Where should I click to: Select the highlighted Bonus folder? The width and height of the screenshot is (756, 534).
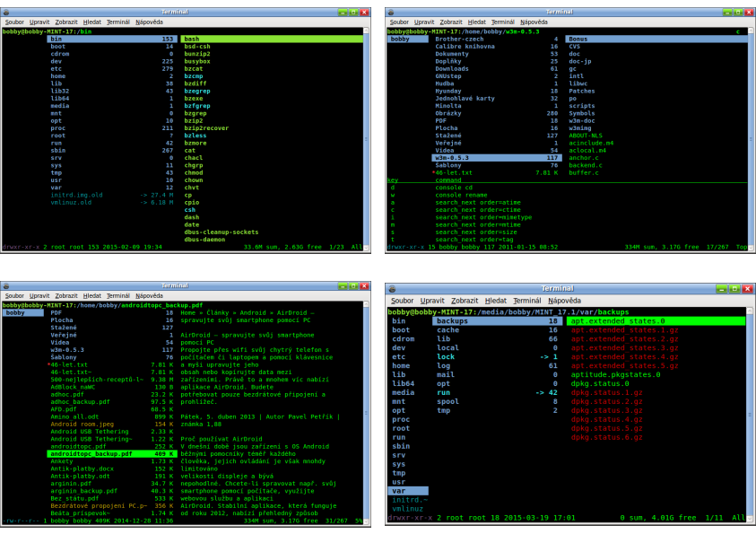656,39
